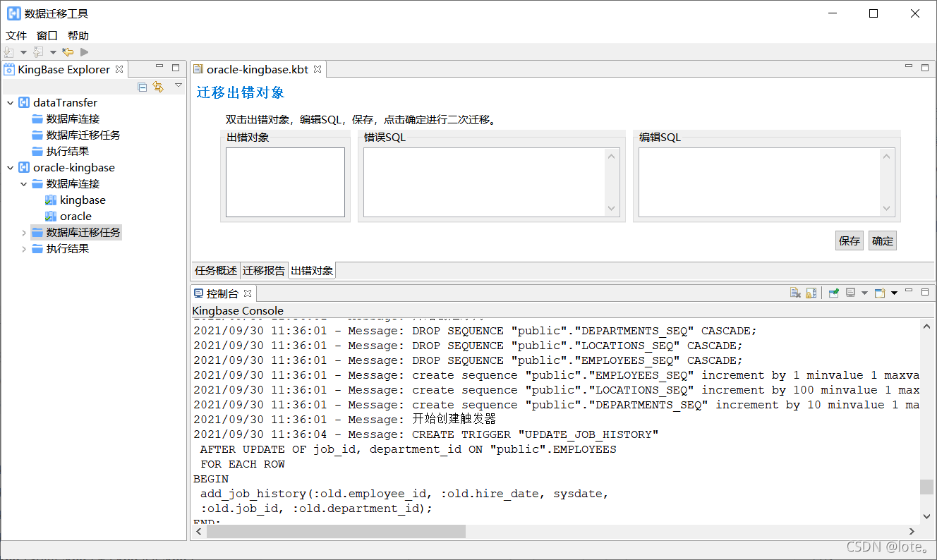
Task: Collapse the oracle-kingbase project node
Action: (10, 168)
